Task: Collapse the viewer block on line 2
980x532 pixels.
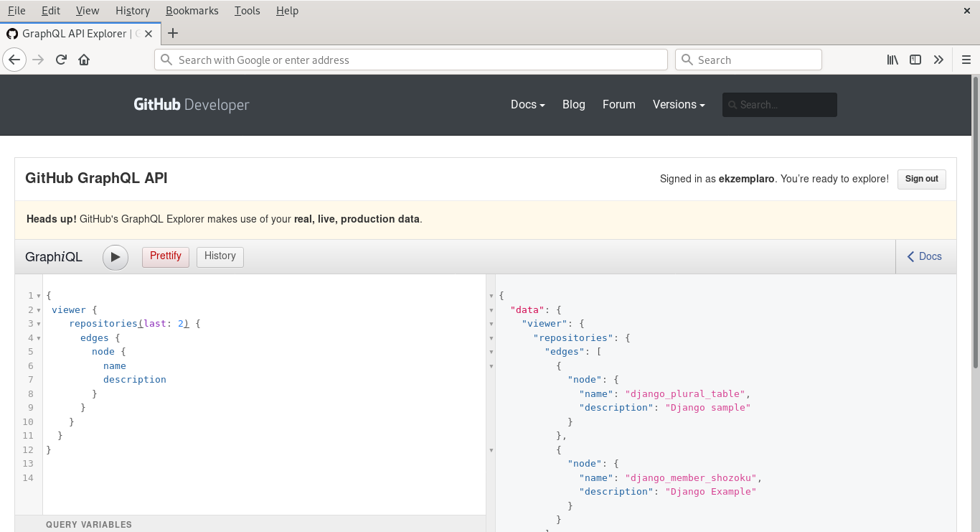Action: (x=38, y=310)
